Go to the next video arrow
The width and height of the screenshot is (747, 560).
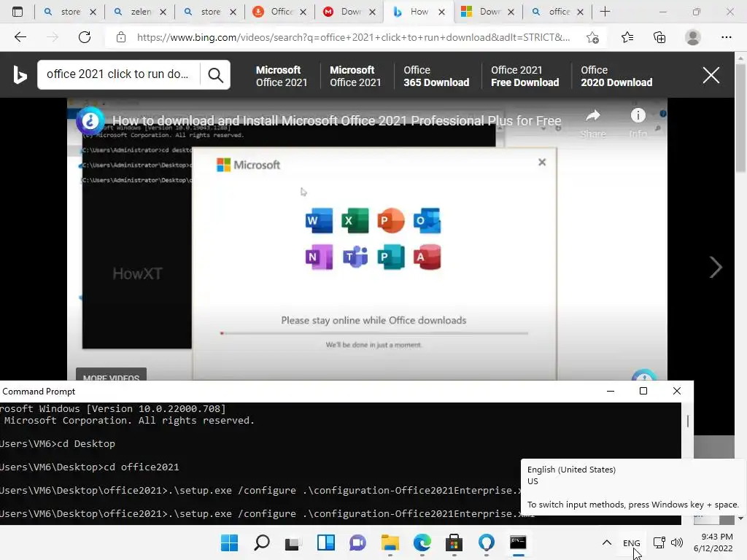pyautogui.click(x=715, y=267)
